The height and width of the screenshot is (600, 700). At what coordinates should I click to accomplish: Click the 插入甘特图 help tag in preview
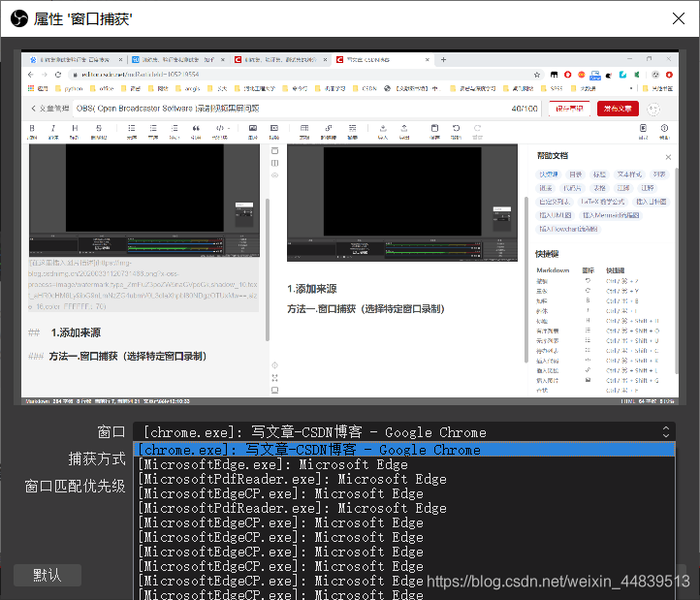tap(651, 202)
